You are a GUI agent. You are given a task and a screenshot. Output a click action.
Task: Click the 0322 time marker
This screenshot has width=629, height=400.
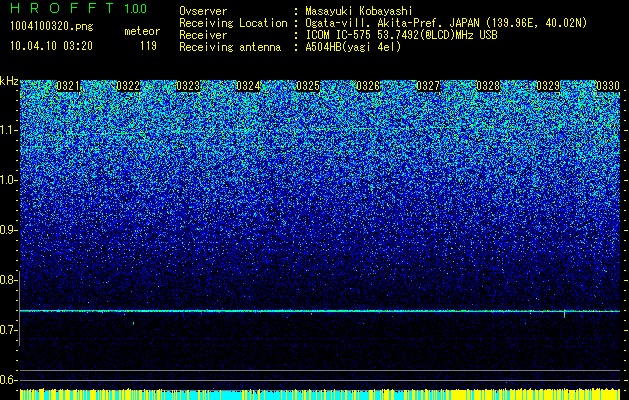coord(128,86)
